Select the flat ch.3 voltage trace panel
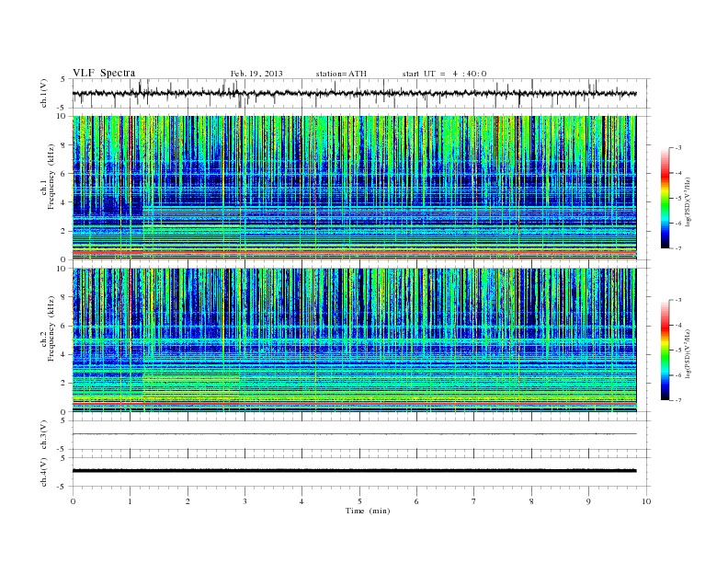Viewport: 728px width, 563px height. pyautogui.click(x=361, y=434)
